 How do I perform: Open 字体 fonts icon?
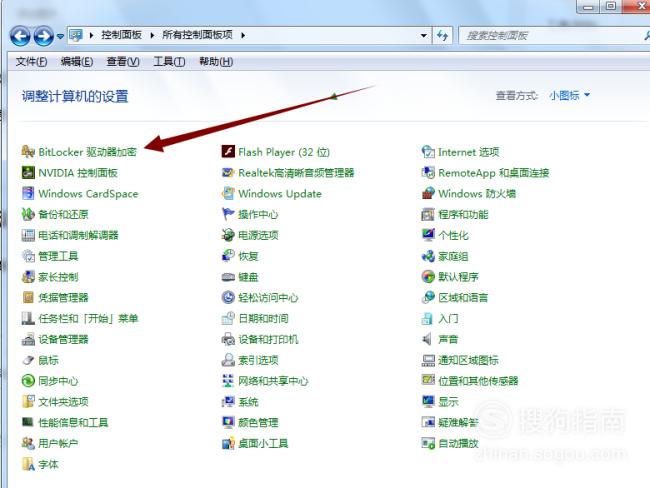[x=28, y=464]
